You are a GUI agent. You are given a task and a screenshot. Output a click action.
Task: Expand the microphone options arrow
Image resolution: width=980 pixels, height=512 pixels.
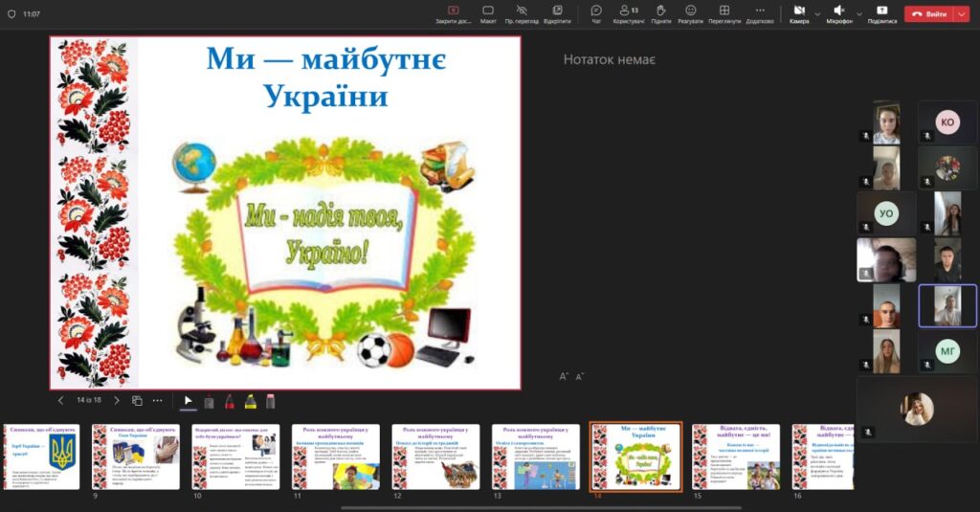(x=858, y=13)
